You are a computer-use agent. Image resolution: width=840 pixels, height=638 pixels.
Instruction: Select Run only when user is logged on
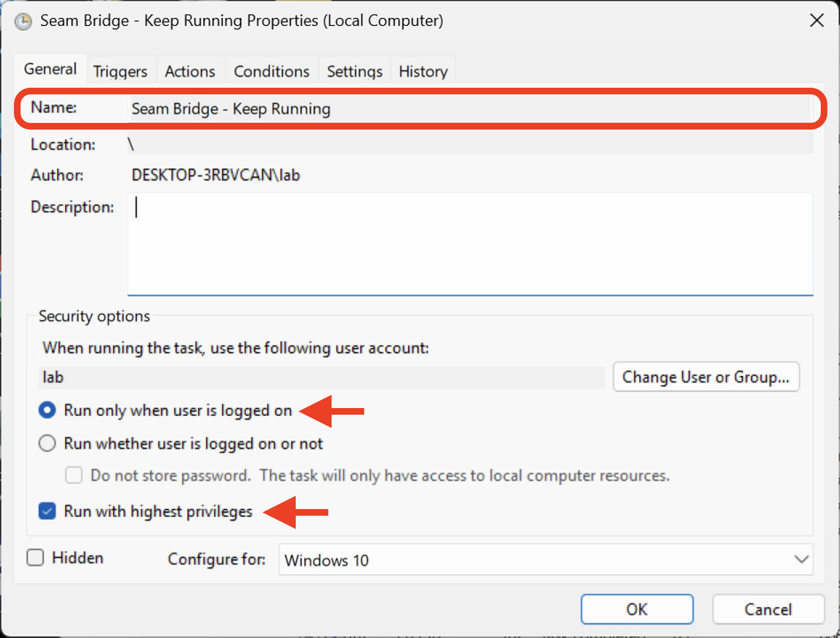click(47, 411)
